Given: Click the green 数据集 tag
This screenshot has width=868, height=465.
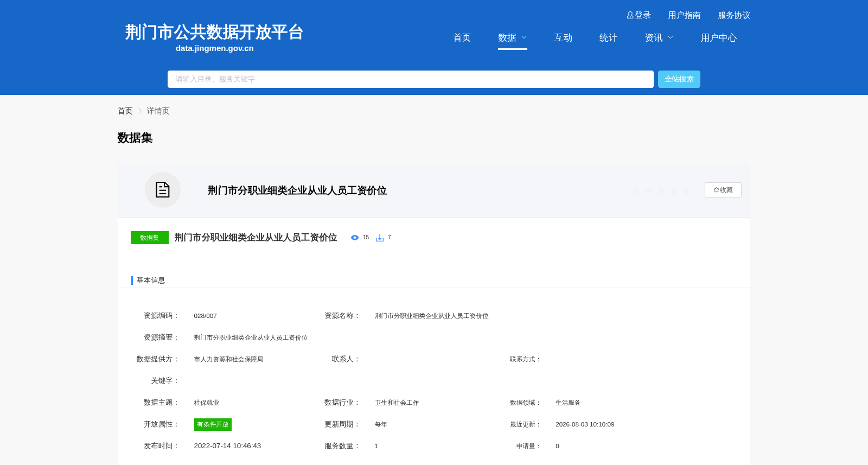Looking at the screenshot, I should [x=150, y=238].
